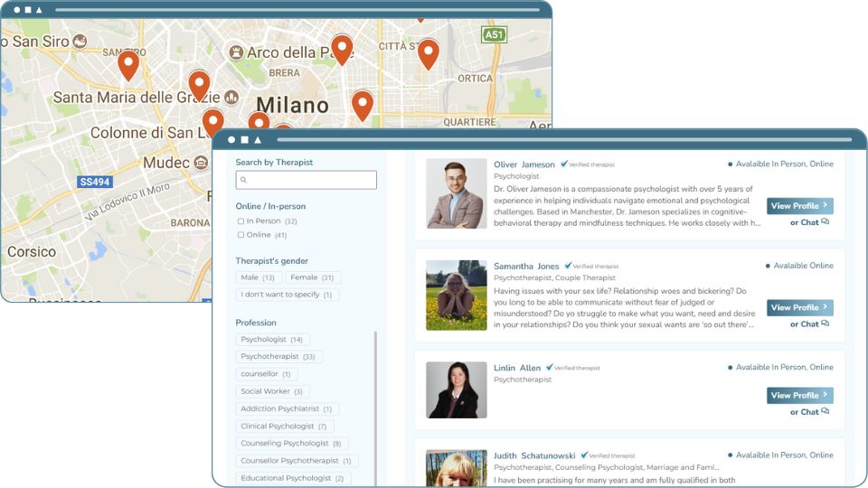Open Judith Schatunowski's name link
Image resolution: width=868 pixels, height=488 pixels.
(x=534, y=455)
